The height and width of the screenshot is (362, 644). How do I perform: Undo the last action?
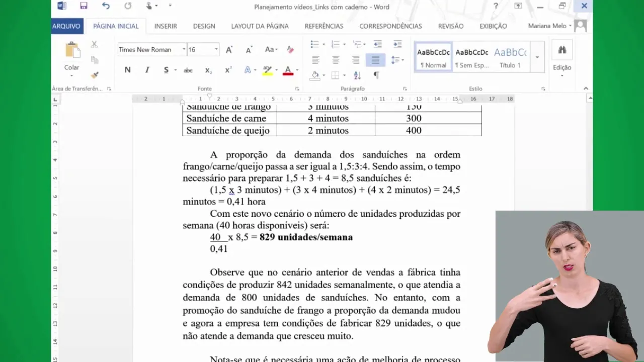click(x=106, y=6)
